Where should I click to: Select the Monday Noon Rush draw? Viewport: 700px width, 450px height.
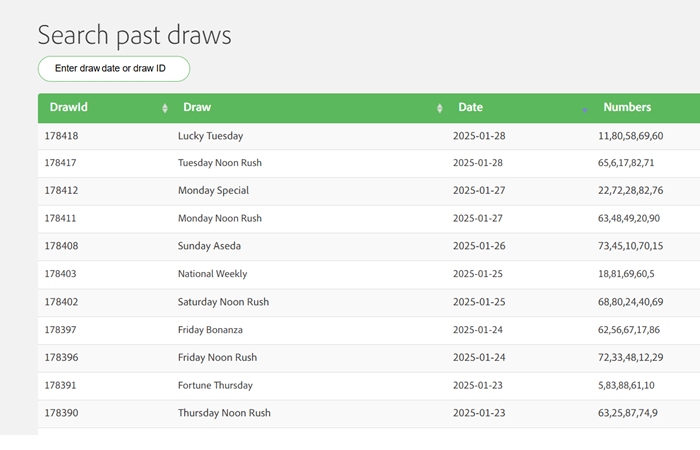point(219,218)
